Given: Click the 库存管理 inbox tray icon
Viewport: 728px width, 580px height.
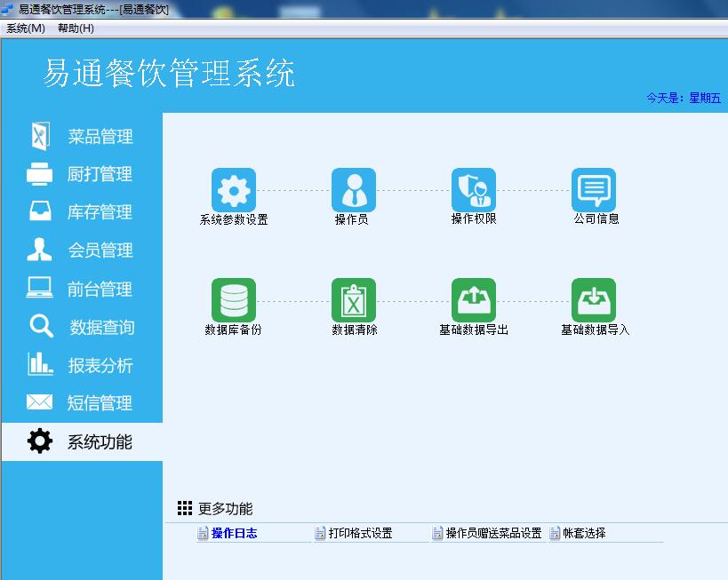Looking at the screenshot, I should 40,211.
